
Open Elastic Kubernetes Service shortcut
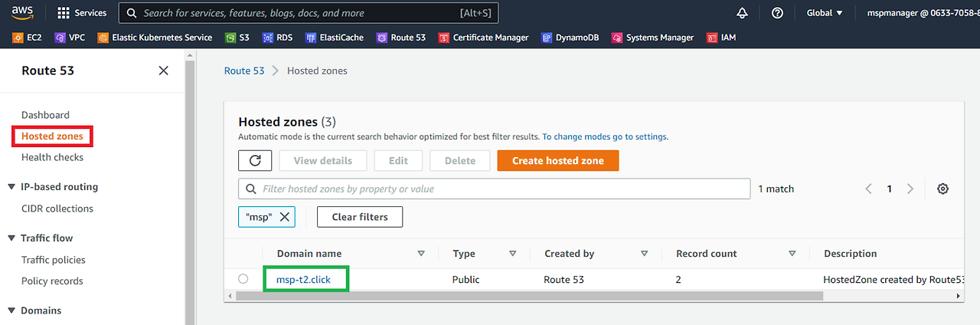155,37
